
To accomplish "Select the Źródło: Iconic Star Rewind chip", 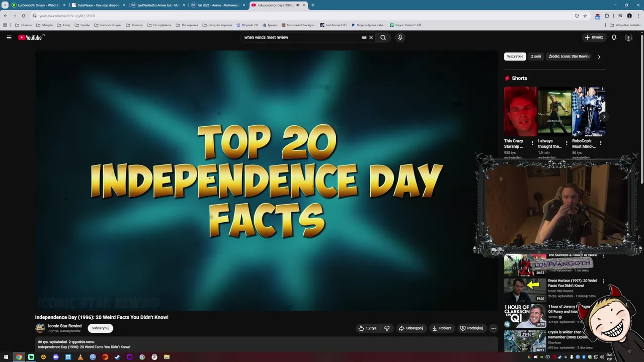I will (x=570, y=57).
